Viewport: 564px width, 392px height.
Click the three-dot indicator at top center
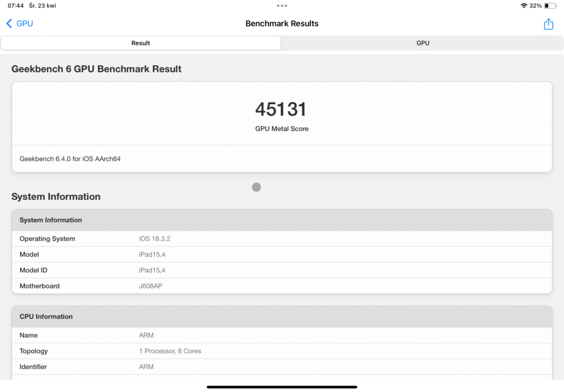(282, 5)
